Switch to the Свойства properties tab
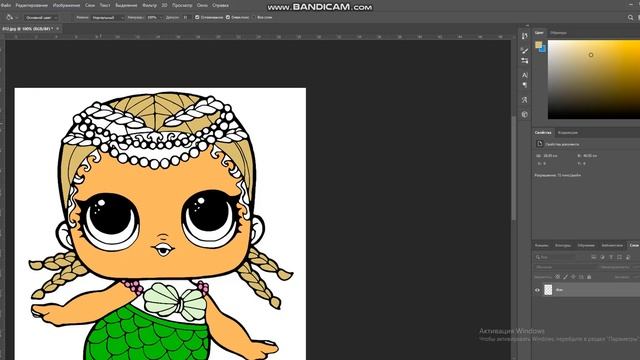Screen dimensions: 640x360 coord(543,133)
